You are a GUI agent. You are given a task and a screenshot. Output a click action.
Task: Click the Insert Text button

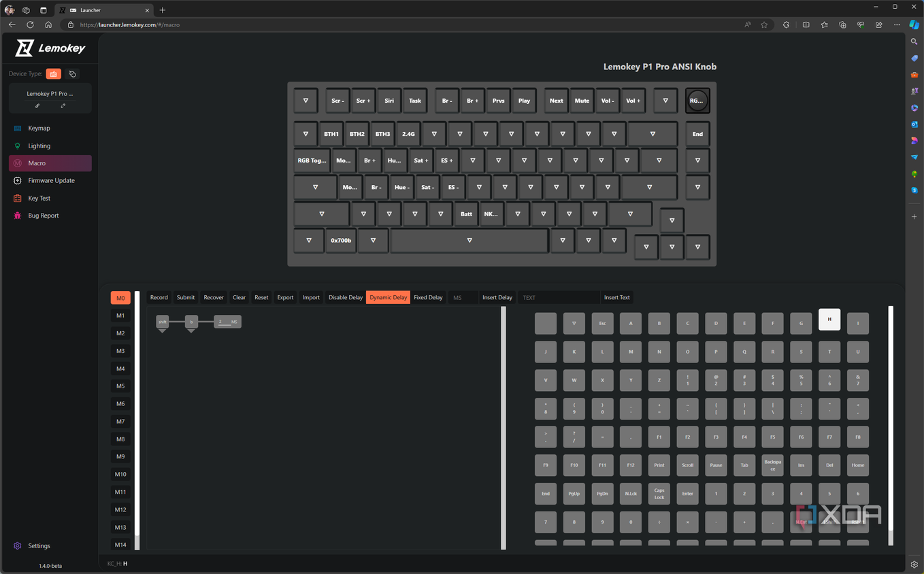point(617,297)
